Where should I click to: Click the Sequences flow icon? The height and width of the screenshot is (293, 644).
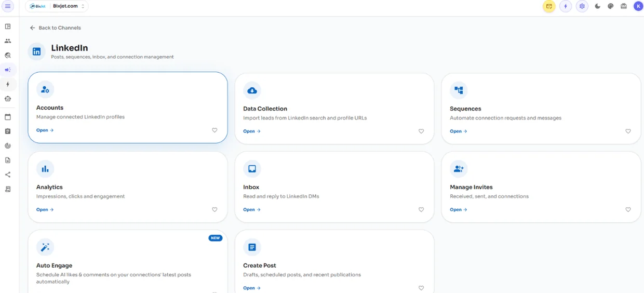coord(459,90)
